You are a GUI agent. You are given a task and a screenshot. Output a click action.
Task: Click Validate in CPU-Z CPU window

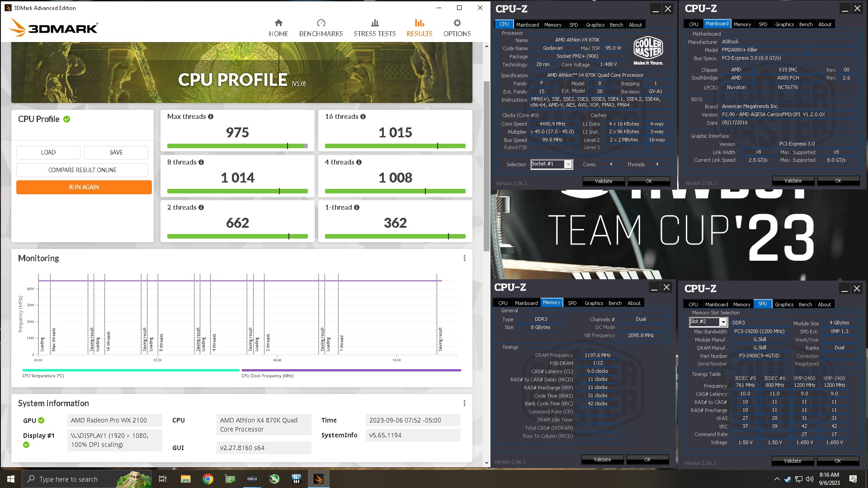point(604,181)
